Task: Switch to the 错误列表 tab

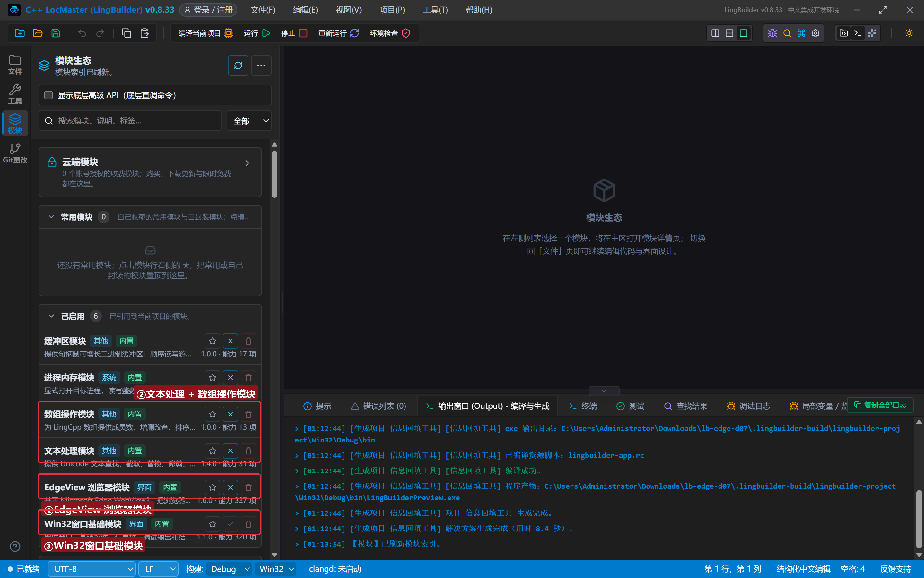Action: coord(378,406)
